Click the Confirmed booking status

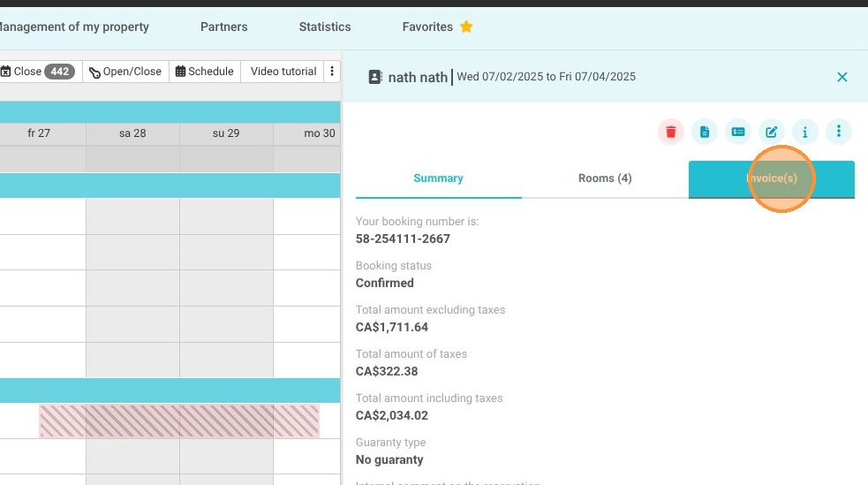385,283
